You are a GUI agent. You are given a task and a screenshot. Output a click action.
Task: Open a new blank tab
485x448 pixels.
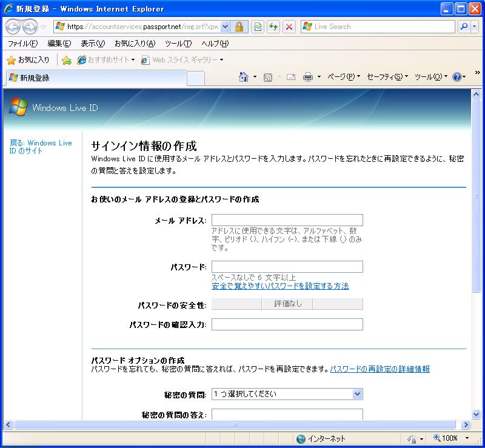pos(195,78)
